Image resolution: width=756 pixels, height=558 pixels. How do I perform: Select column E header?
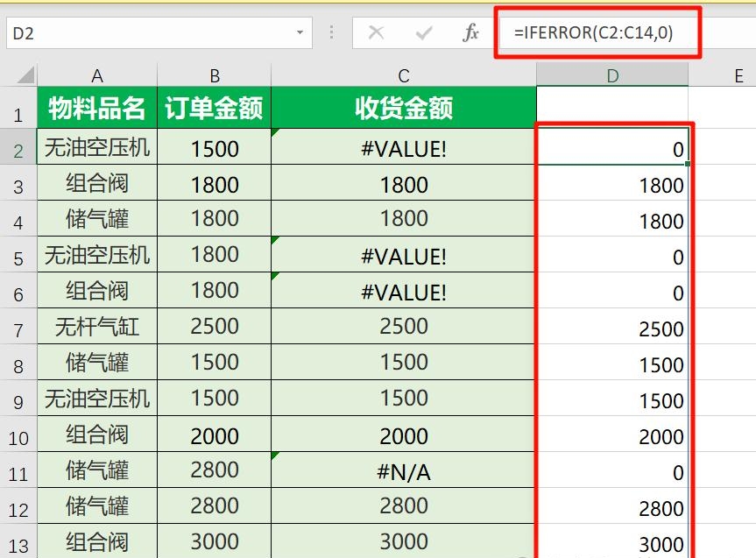pyautogui.click(x=724, y=75)
